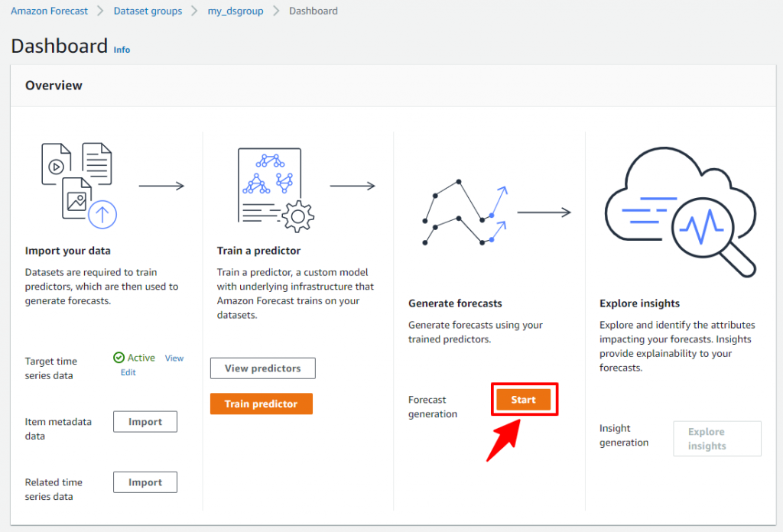Click the Overview section title
The height and width of the screenshot is (532, 783).
click(x=54, y=86)
